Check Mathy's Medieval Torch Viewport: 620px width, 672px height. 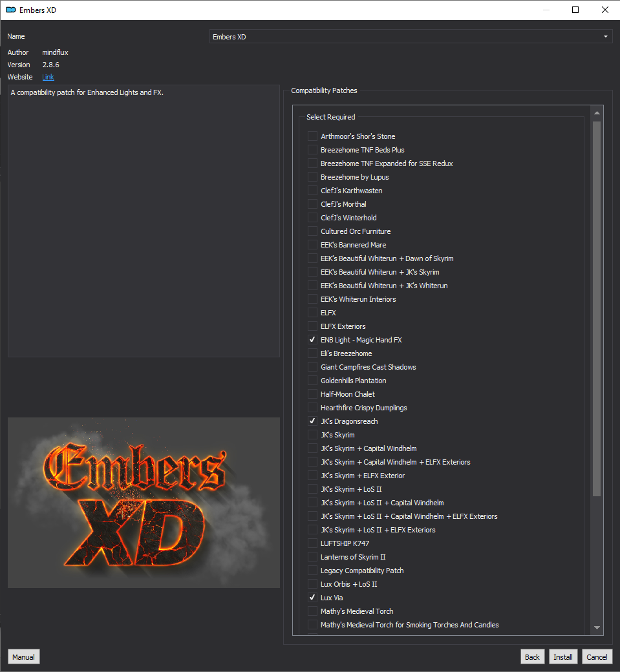pyautogui.click(x=312, y=611)
